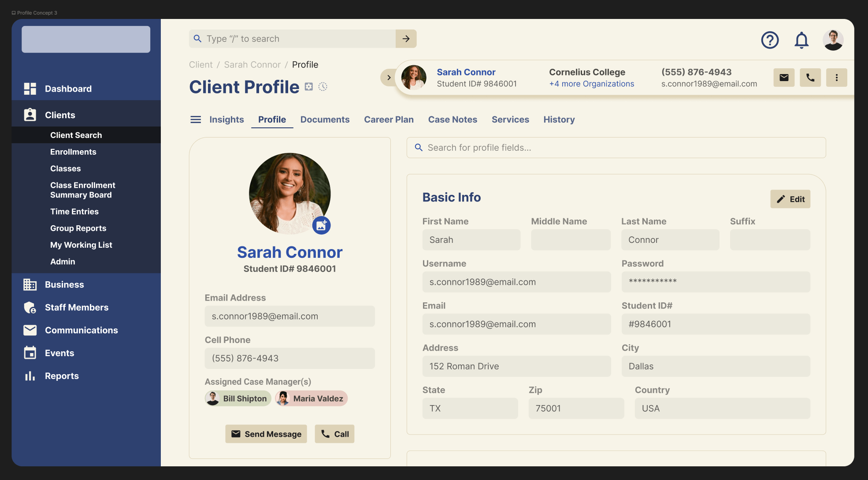Click the envelope icon in client header

(x=784, y=78)
